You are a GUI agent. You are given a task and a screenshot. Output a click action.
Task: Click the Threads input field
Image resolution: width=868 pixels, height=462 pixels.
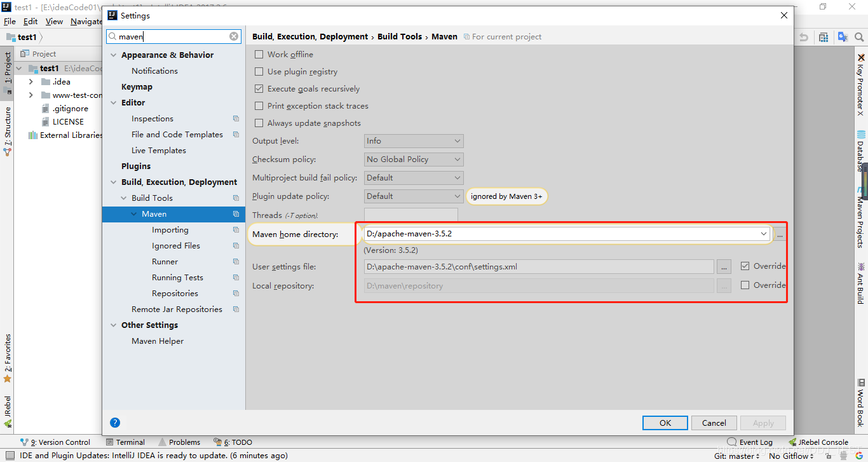411,215
